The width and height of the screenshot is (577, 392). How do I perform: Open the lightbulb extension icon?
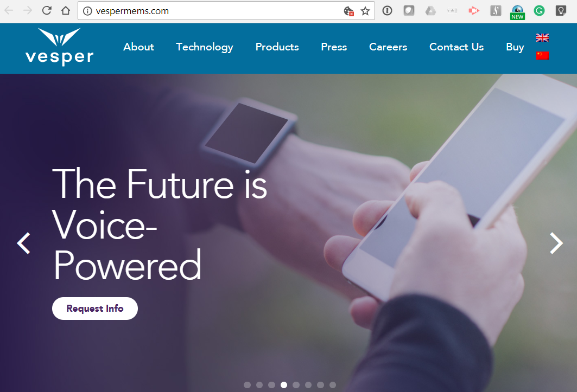[561, 11]
